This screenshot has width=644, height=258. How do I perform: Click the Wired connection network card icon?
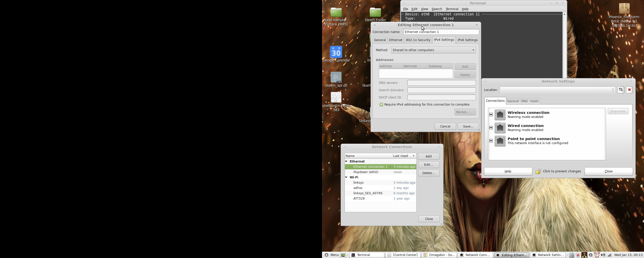click(x=500, y=128)
